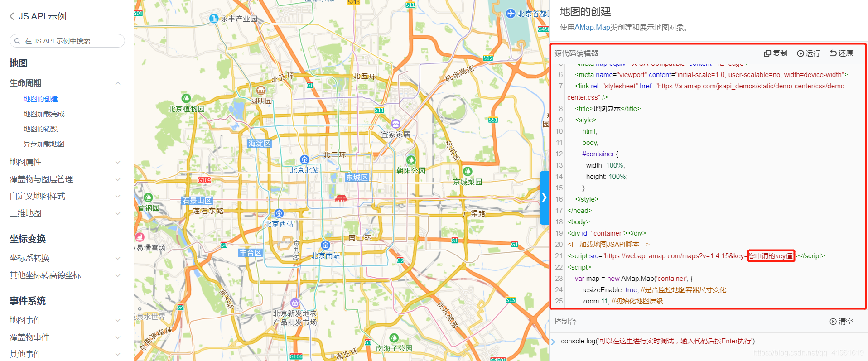Click the resizeEnable: true code line
This screenshot has width=868, height=361.
point(654,290)
